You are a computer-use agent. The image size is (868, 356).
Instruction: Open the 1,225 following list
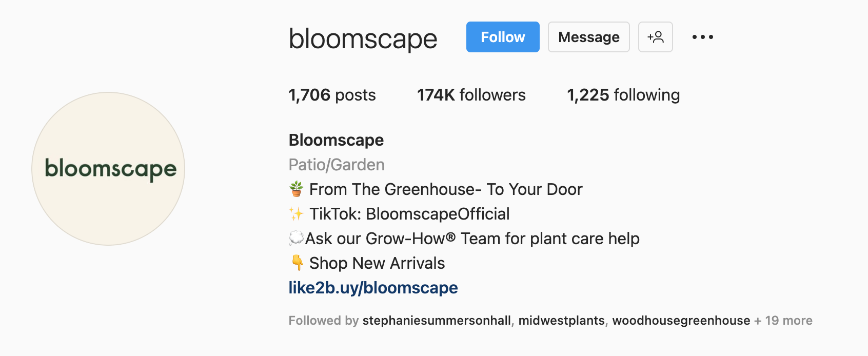[x=623, y=95]
